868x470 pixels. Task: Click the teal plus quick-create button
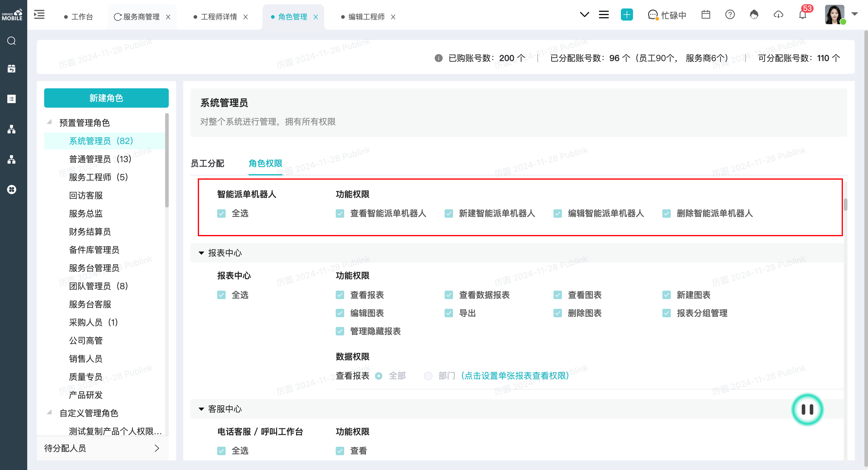627,15
